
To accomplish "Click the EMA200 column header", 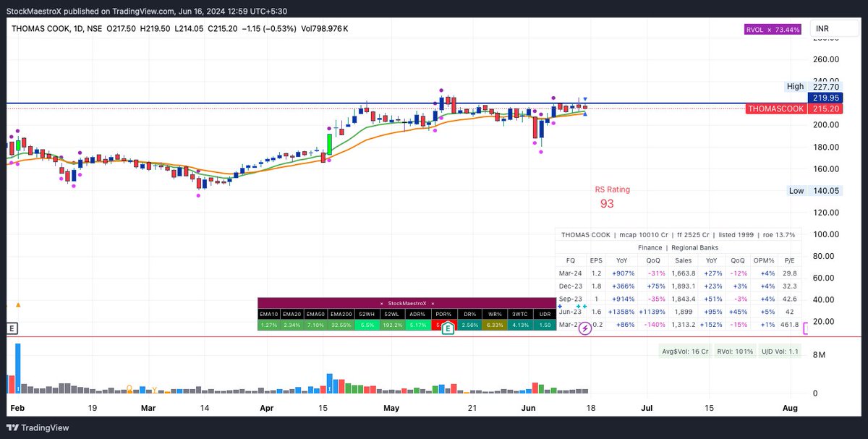I will pyautogui.click(x=342, y=315).
